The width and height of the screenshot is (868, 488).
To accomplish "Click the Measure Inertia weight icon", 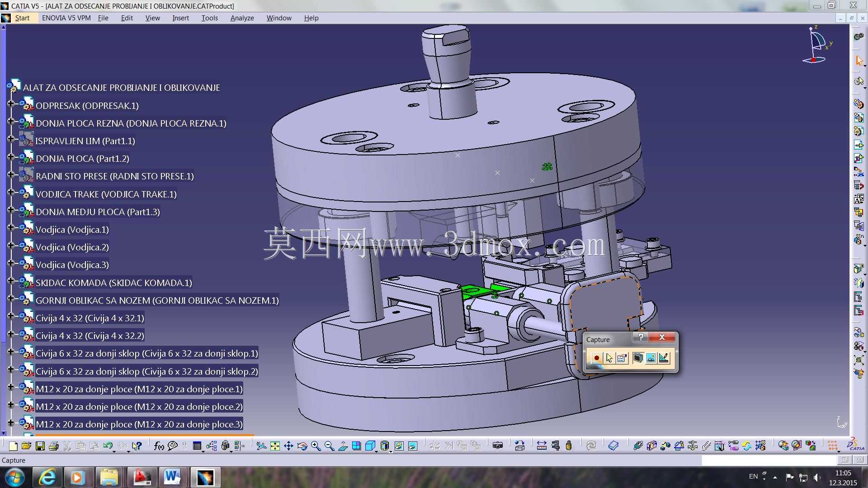I will [569, 446].
